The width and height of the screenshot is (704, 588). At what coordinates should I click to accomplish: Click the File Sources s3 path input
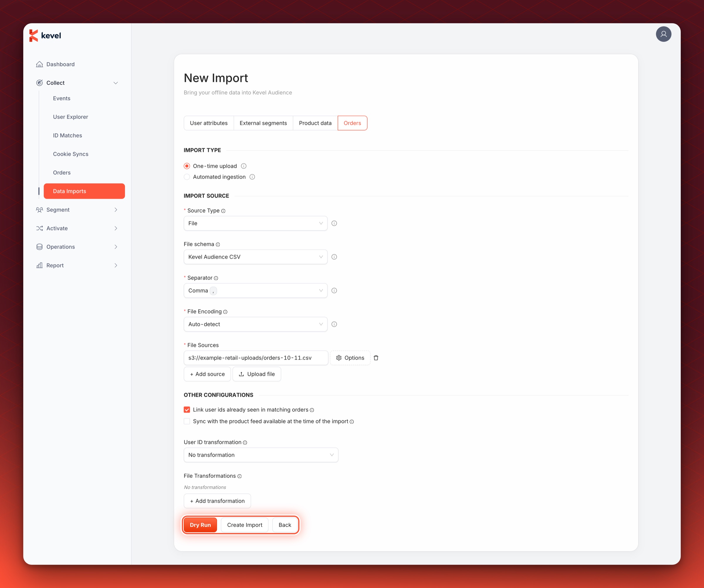tap(256, 358)
